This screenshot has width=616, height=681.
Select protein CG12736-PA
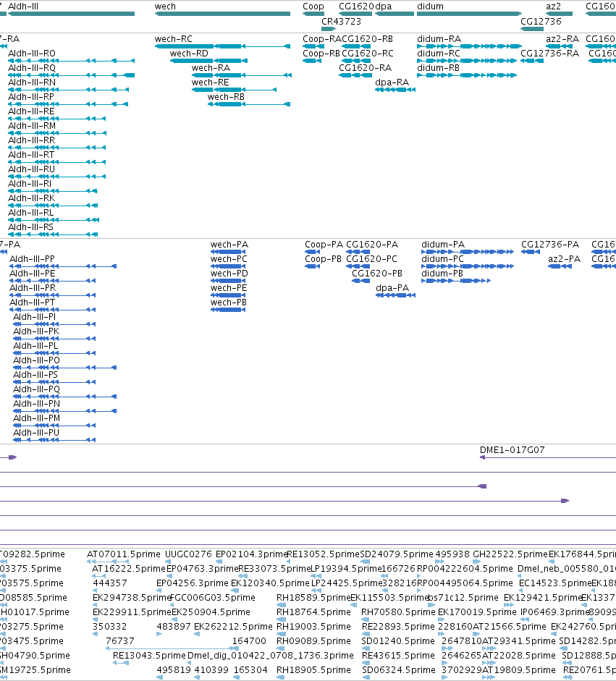531,252
